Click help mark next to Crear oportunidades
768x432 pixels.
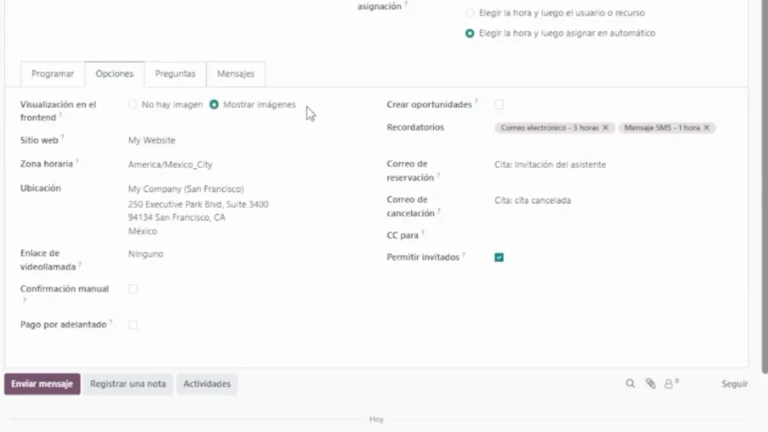pyautogui.click(x=476, y=102)
